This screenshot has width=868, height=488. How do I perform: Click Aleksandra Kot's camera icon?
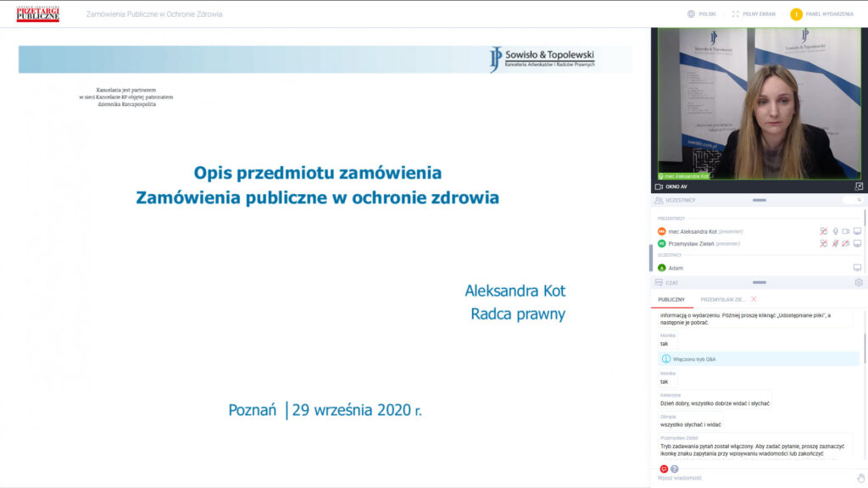coord(846,231)
